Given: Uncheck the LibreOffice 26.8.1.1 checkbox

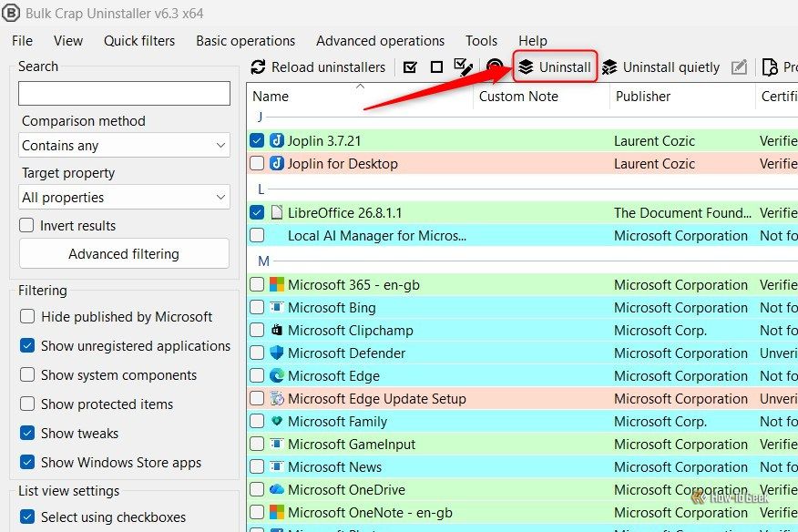Looking at the screenshot, I should (257, 212).
